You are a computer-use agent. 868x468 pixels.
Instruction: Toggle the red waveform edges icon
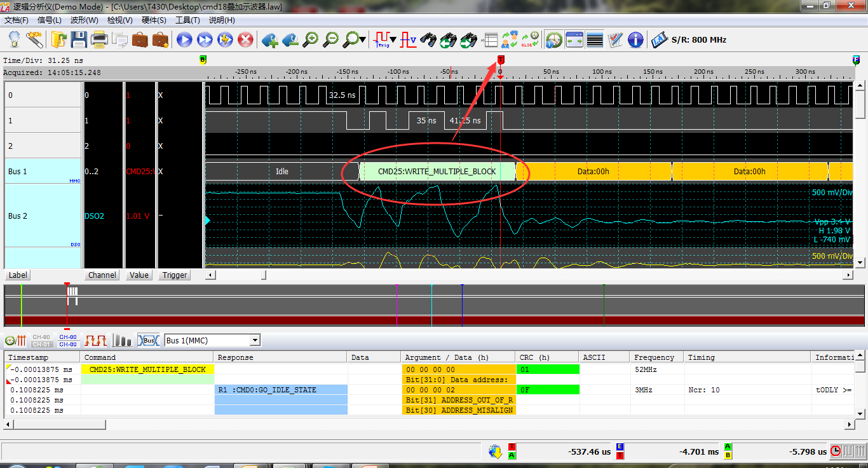pos(96,340)
